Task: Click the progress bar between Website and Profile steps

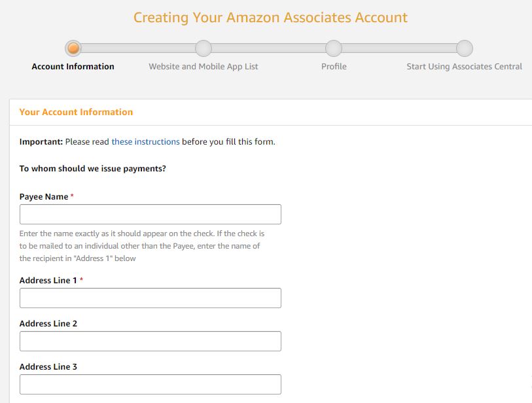Action: (x=268, y=48)
